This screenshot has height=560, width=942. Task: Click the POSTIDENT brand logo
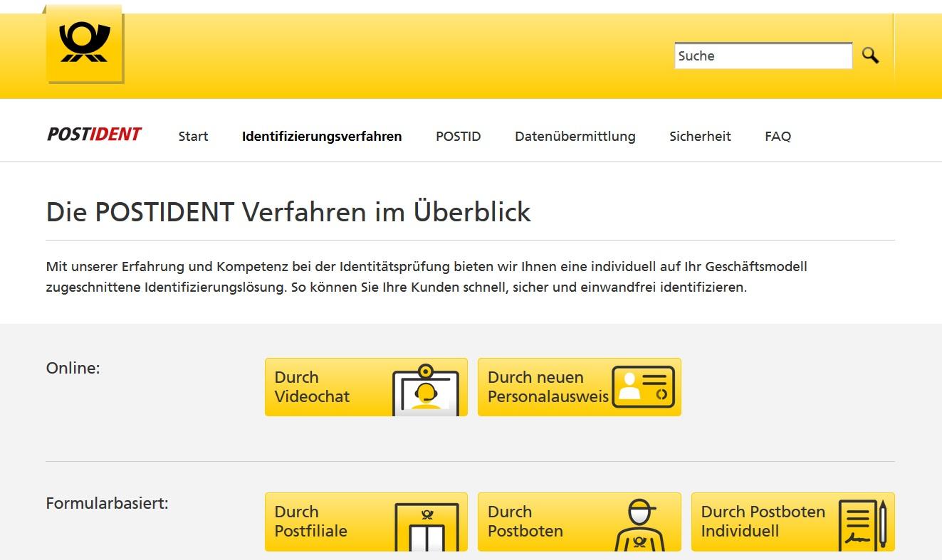click(94, 134)
